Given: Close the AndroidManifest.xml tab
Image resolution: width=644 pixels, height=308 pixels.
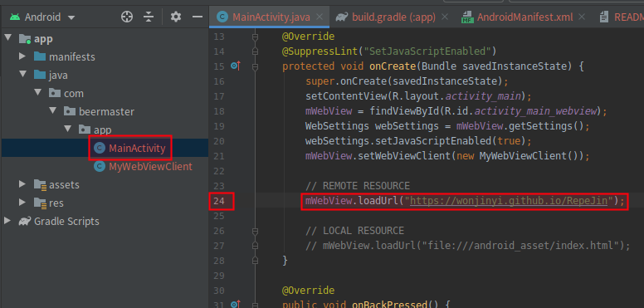Looking at the screenshot, I should (582, 17).
